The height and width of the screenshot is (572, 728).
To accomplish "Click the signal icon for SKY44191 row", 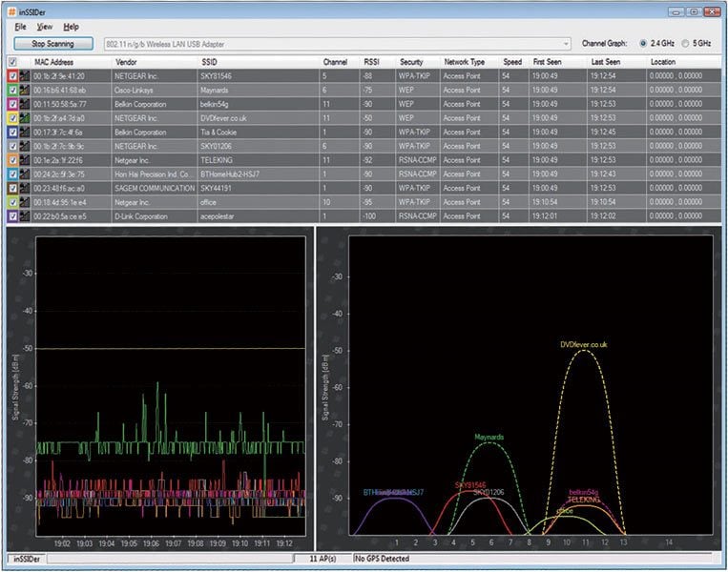I will click(x=24, y=189).
